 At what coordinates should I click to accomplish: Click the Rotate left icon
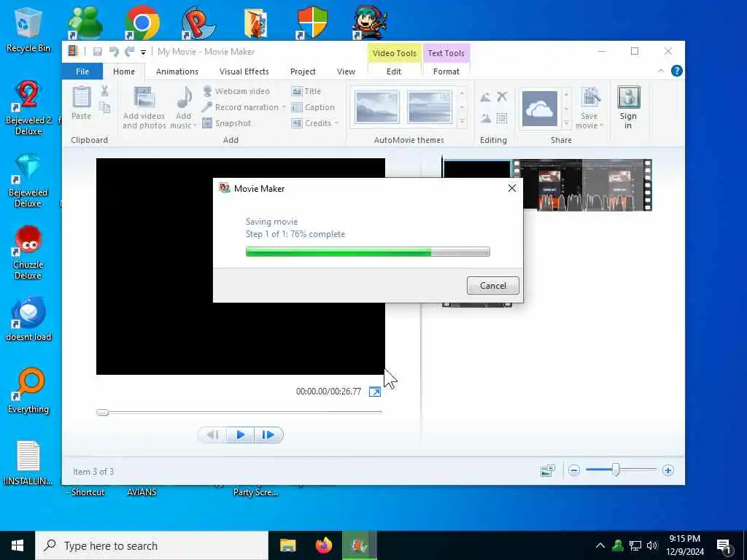coord(485,97)
